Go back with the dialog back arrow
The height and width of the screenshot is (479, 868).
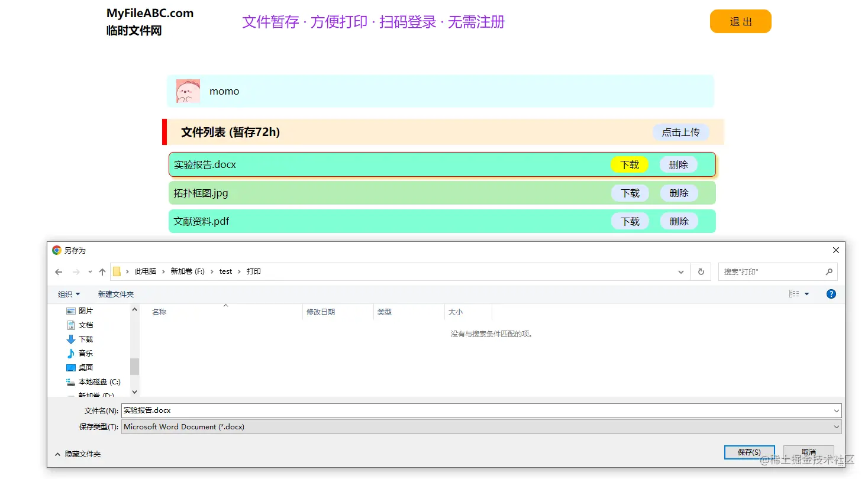[x=59, y=272]
